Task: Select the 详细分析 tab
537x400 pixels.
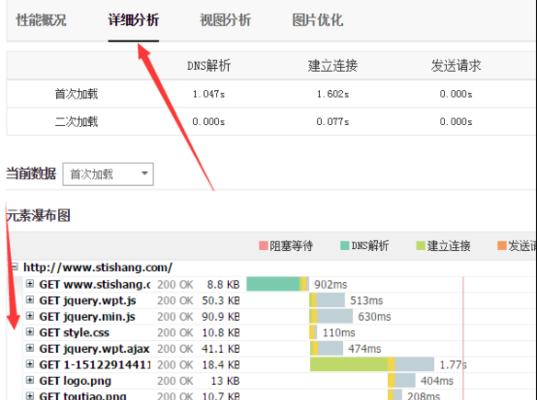Action: click(x=133, y=20)
